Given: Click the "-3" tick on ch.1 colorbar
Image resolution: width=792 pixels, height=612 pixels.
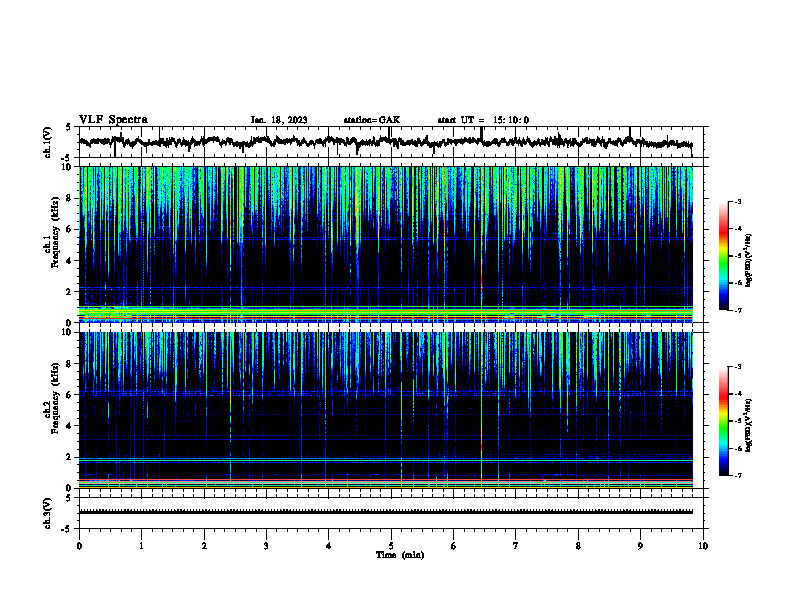Looking at the screenshot, I should (738, 202).
